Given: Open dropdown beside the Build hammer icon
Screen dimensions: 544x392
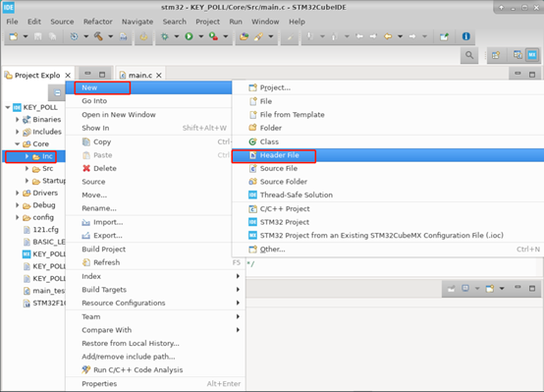Looking at the screenshot, I should click(110, 36).
